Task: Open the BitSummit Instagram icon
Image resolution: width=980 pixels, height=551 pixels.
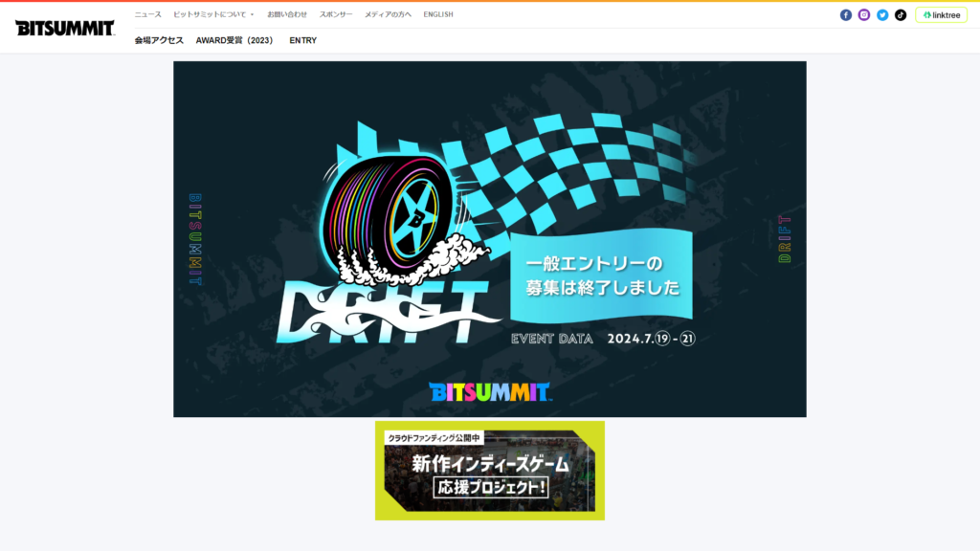Action: click(x=864, y=15)
